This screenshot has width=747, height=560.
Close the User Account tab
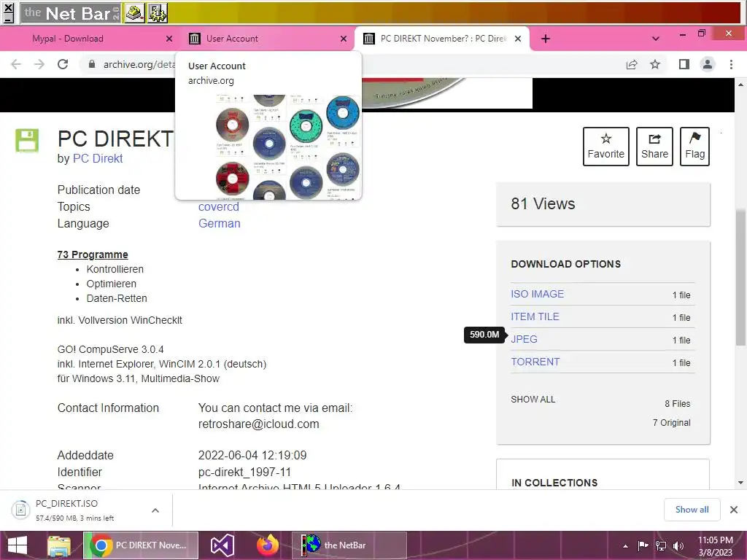(344, 39)
